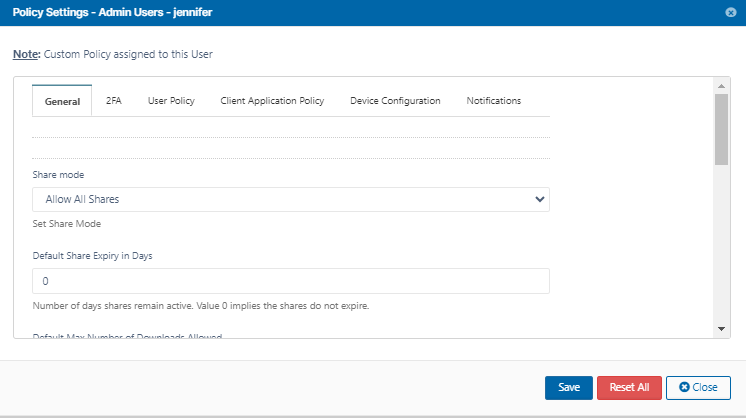
Task: Save the policy settings
Action: pos(569,387)
